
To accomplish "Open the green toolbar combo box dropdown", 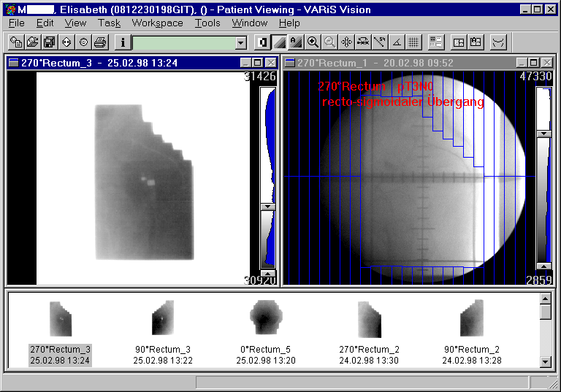I will coord(241,43).
